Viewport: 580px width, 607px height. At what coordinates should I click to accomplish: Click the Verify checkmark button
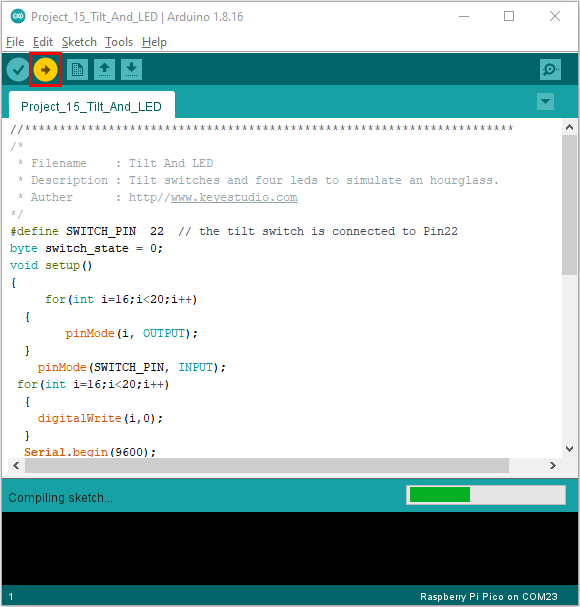[18, 70]
